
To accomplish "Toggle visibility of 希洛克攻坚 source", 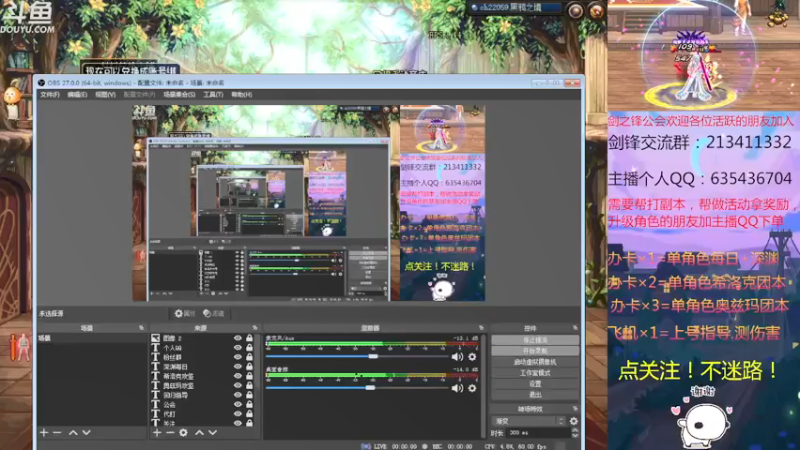I will [x=238, y=376].
